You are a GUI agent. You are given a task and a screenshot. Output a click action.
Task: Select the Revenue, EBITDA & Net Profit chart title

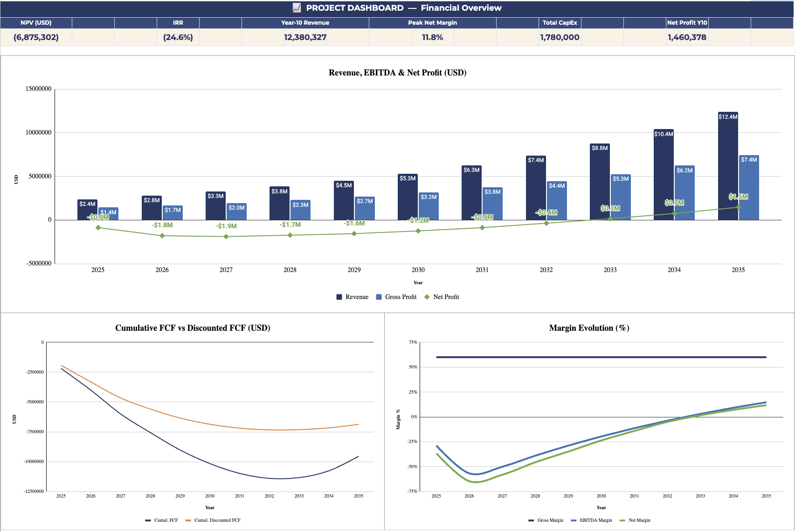(398, 73)
